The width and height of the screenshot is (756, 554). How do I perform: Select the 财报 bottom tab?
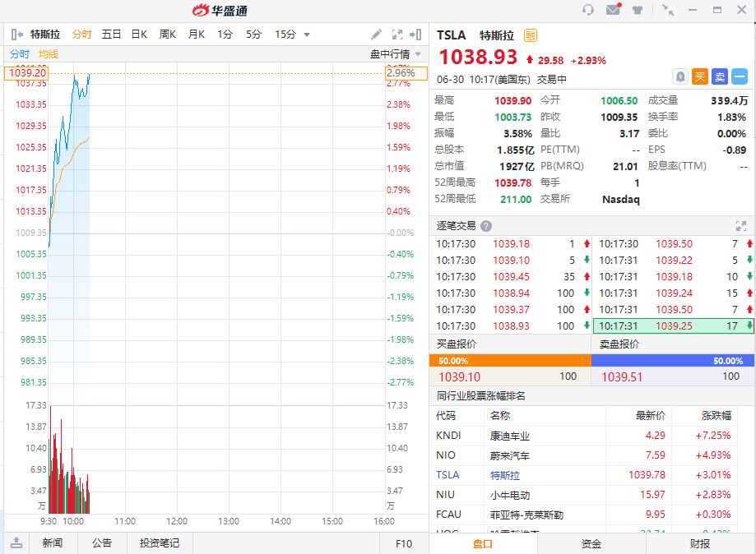699,544
